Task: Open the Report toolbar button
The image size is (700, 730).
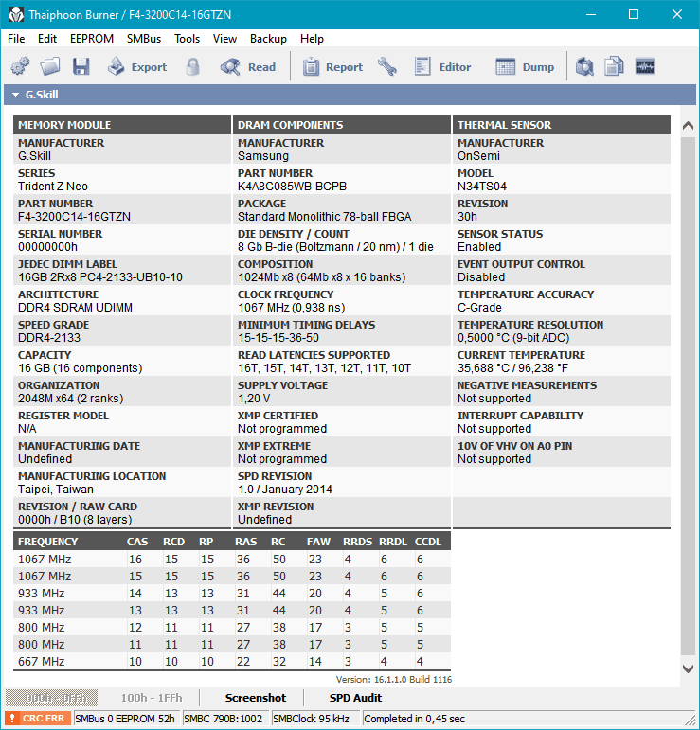Action: pos(332,67)
